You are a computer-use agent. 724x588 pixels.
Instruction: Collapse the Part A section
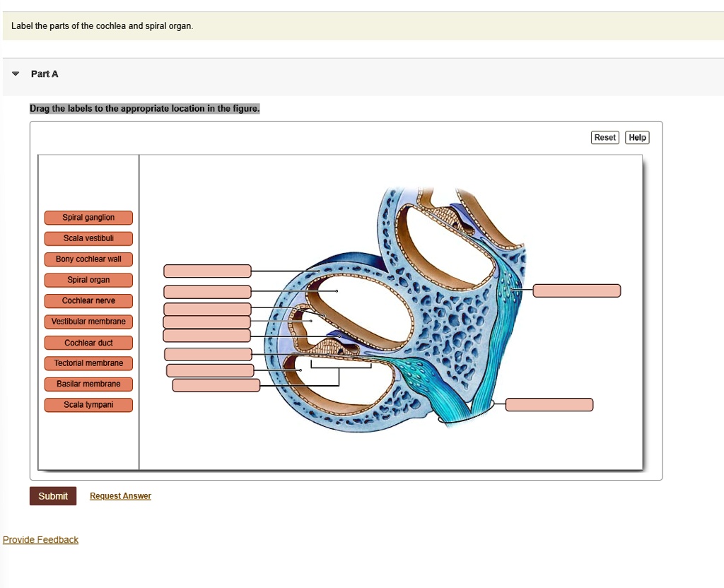coord(14,73)
